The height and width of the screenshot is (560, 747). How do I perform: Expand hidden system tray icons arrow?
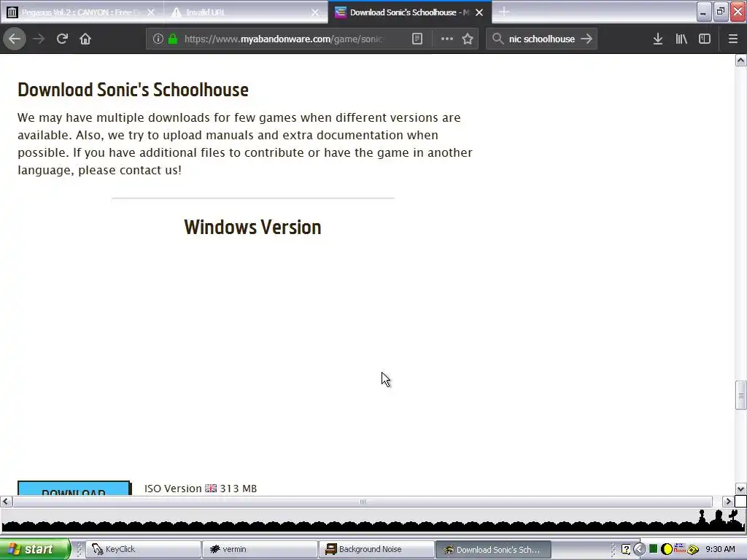[x=639, y=549]
